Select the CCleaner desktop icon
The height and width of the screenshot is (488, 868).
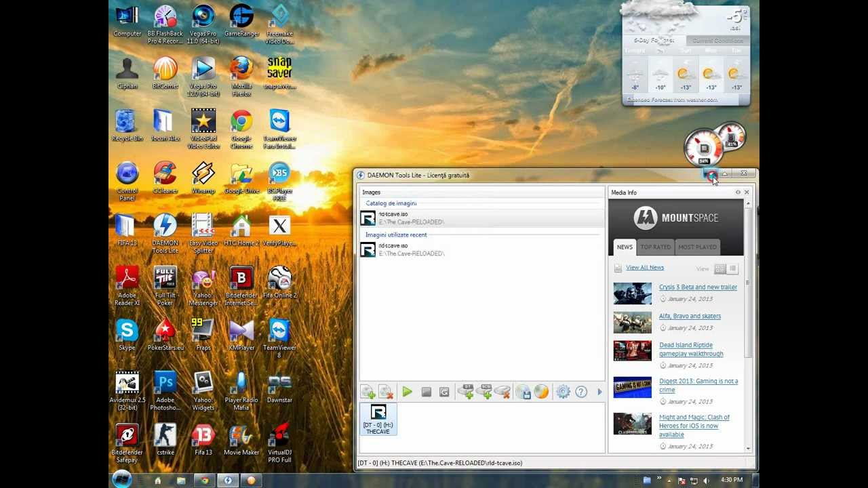tap(165, 178)
